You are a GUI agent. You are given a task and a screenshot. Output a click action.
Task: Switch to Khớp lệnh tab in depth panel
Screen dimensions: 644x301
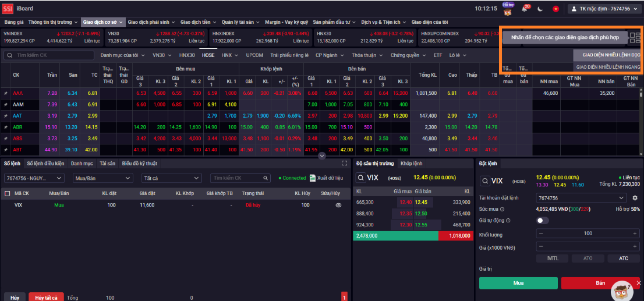point(412,164)
